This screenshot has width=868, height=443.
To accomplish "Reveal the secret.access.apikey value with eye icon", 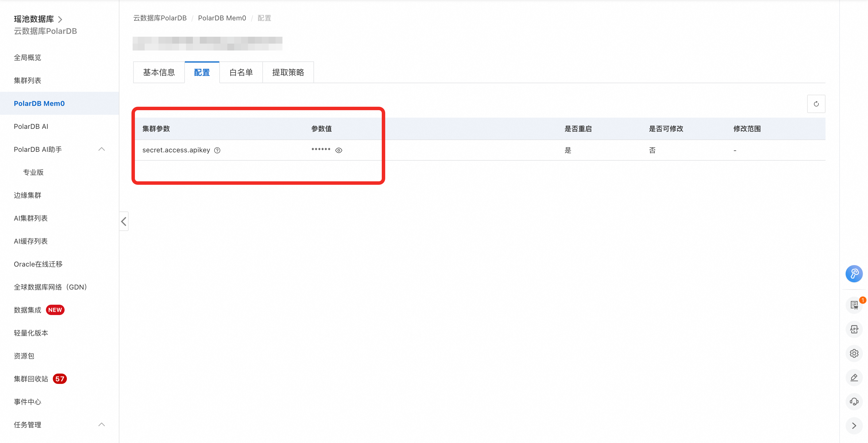I will point(339,150).
